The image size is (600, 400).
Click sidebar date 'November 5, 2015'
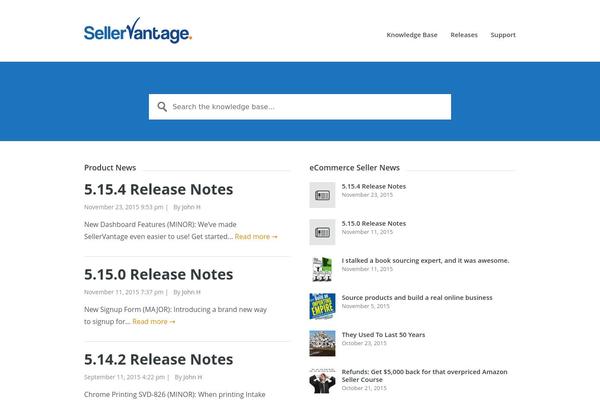point(365,306)
